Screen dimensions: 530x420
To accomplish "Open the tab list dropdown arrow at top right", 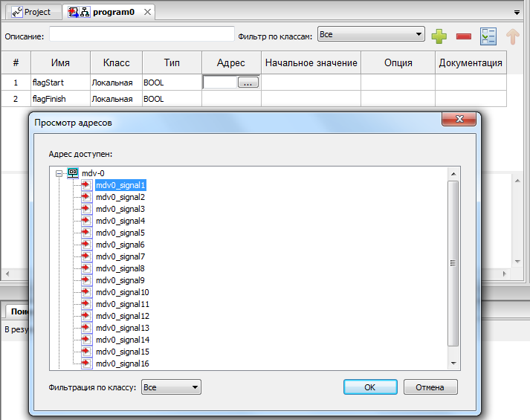I will point(517,13).
